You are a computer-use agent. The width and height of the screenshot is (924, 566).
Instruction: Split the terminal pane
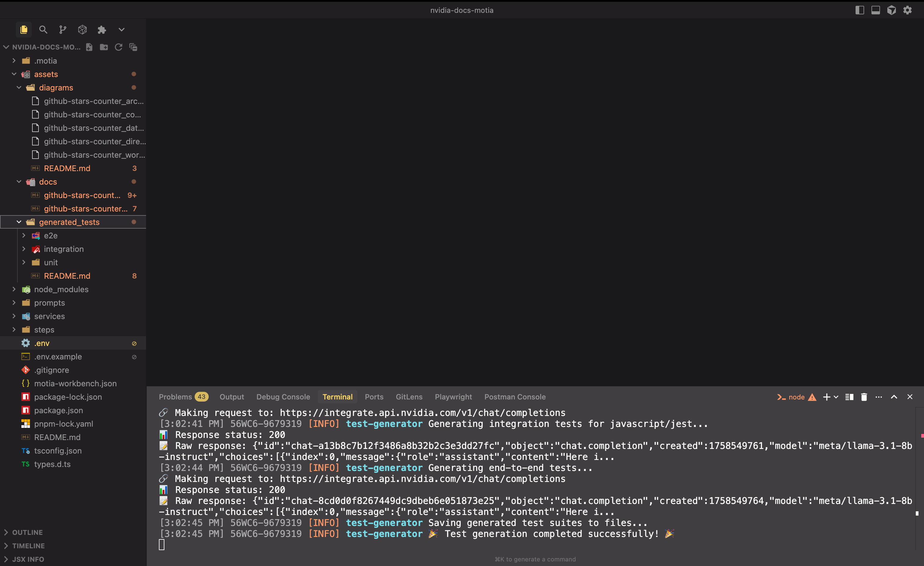(x=849, y=397)
